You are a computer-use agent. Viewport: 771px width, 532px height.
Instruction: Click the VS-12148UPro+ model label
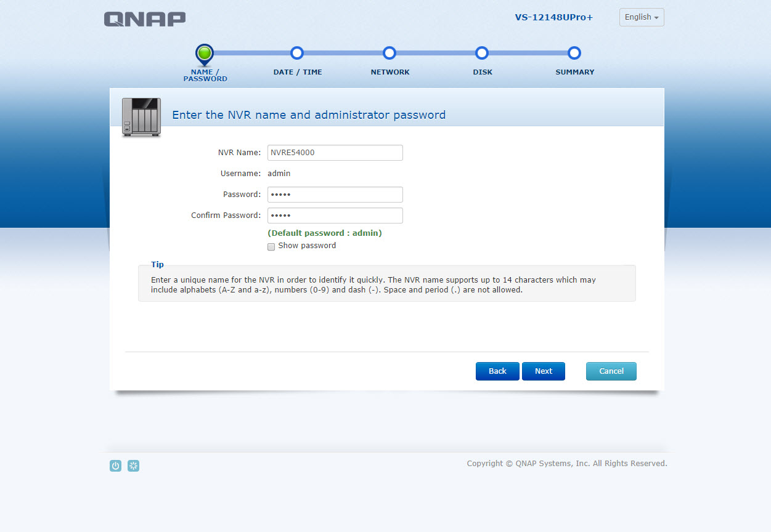click(553, 17)
